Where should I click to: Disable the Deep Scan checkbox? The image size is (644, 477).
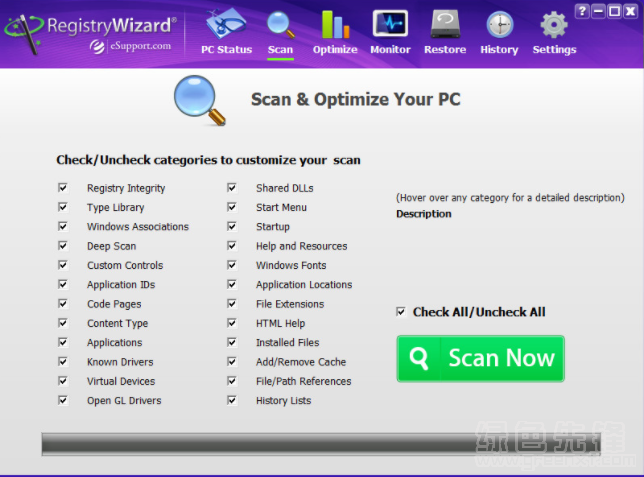click(63, 246)
